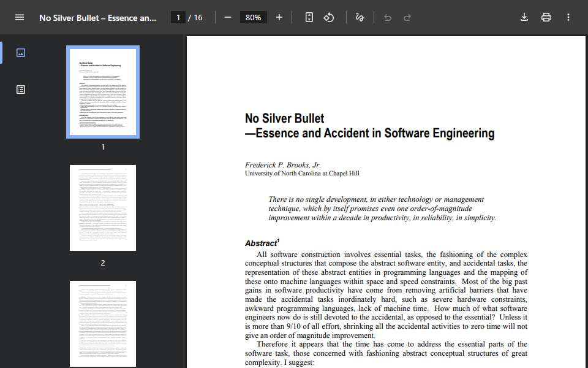Rotate the document counterclockwise
The image size is (588, 368).
point(329,17)
